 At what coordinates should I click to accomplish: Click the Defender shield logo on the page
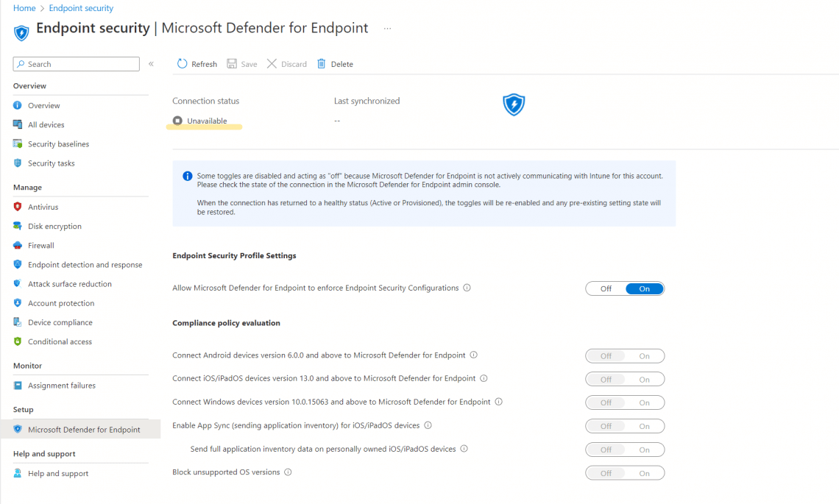[x=513, y=104]
